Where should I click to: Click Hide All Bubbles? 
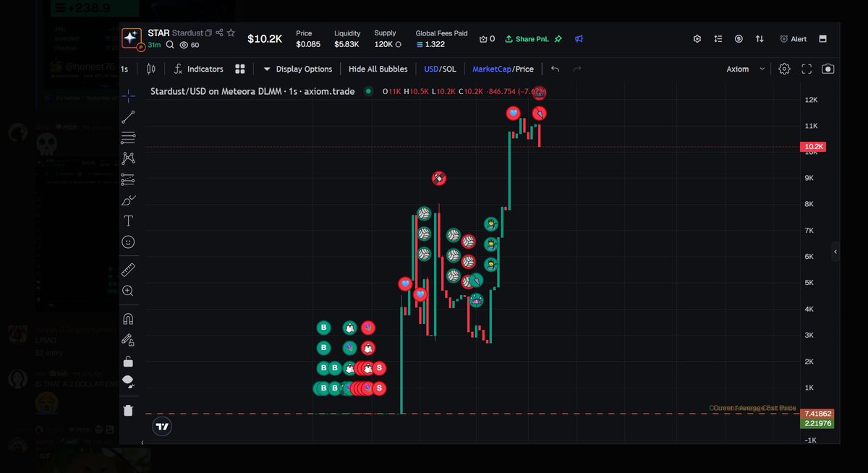click(378, 69)
